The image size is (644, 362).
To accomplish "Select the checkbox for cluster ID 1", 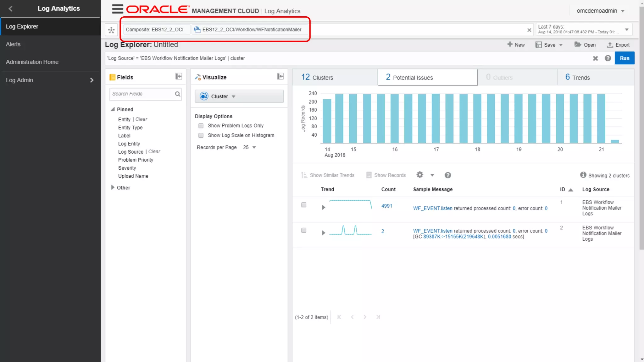I will coord(304,205).
